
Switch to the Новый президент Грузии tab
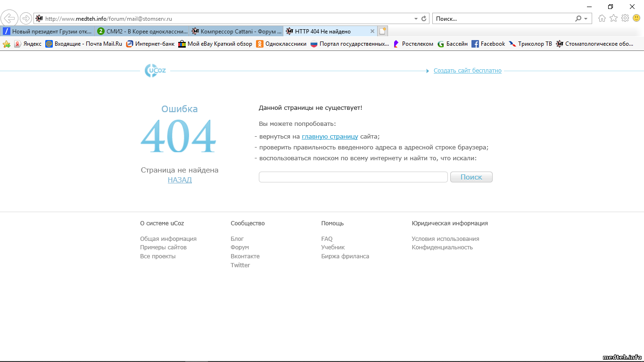click(47, 32)
